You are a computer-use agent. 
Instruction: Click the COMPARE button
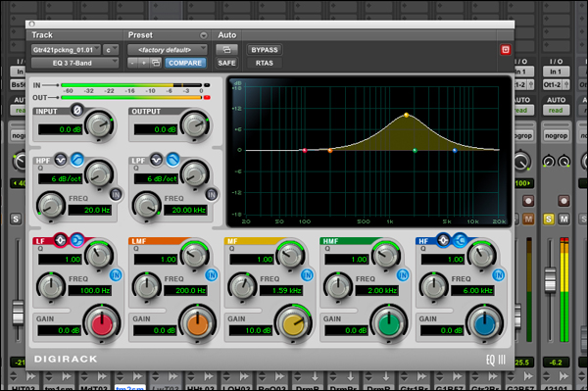point(185,63)
